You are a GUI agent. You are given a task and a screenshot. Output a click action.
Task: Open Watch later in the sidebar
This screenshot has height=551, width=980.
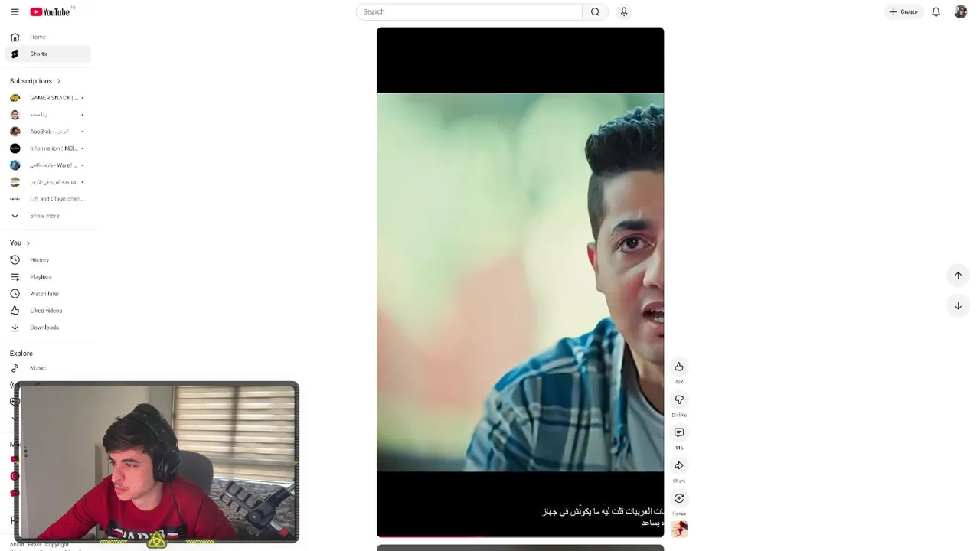click(47, 294)
